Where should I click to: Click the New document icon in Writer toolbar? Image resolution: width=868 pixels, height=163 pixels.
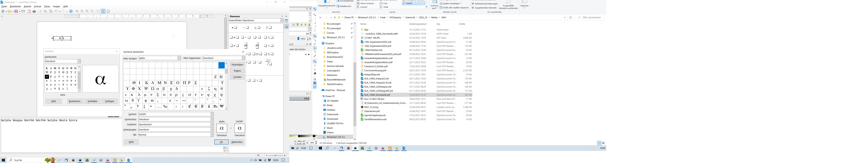click(3, 11)
